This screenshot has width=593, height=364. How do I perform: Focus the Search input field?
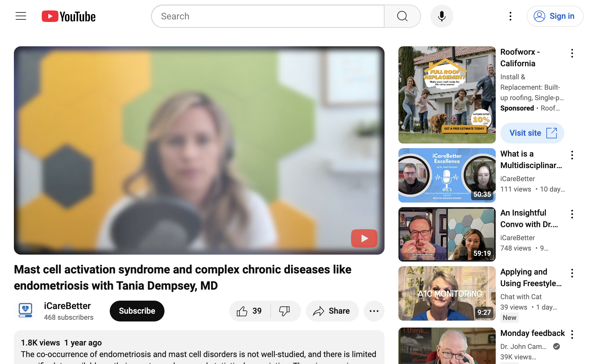click(268, 16)
